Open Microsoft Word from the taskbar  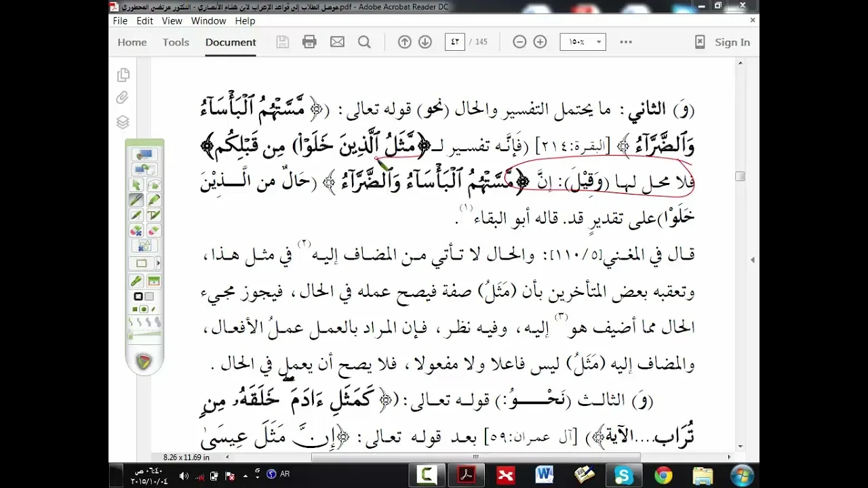pyautogui.click(x=545, y=475)
